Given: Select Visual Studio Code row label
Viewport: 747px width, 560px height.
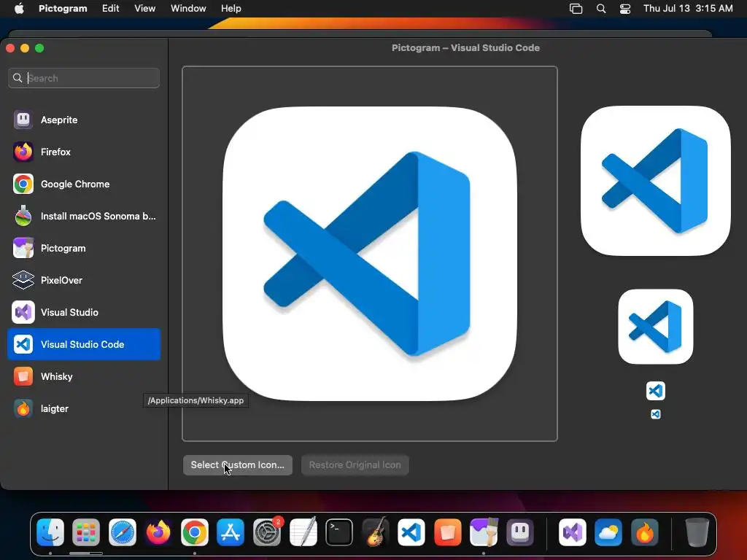Looking at the screenshot, I should click(x=82, y=344).
